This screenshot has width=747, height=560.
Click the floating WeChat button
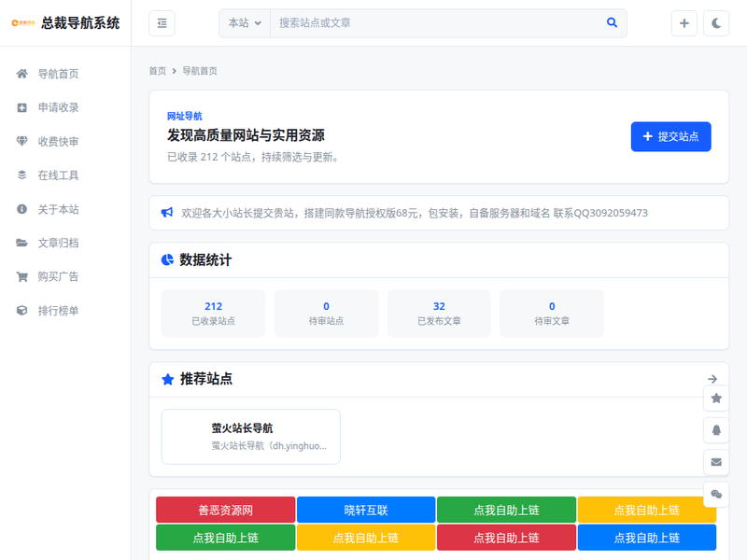tap(716, 495)
